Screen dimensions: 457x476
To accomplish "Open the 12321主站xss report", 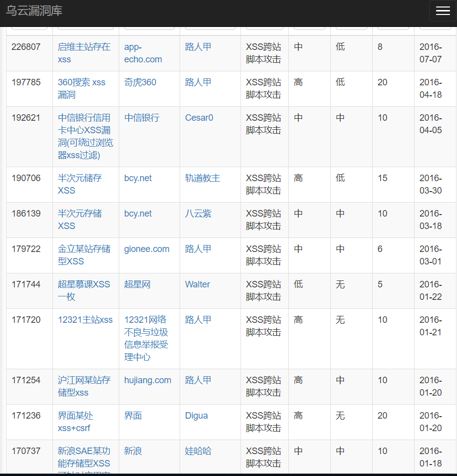I will point(85,320).
